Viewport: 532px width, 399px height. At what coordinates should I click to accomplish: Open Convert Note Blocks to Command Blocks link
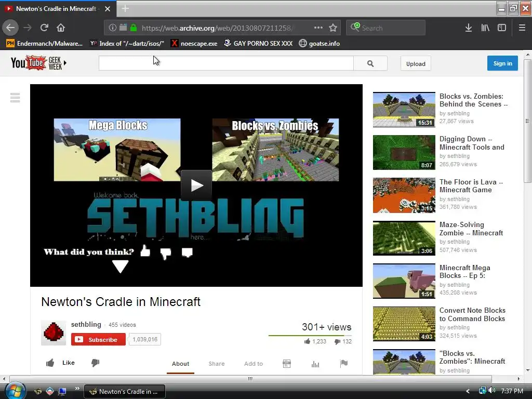click(472, 314)
